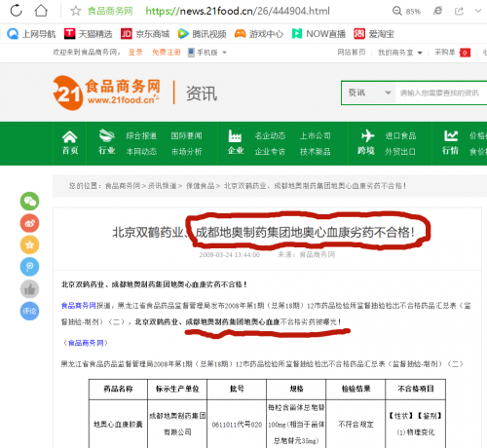Click the 网站首页 link
Screen dimensions: 487x448
[x=352, y=53]
